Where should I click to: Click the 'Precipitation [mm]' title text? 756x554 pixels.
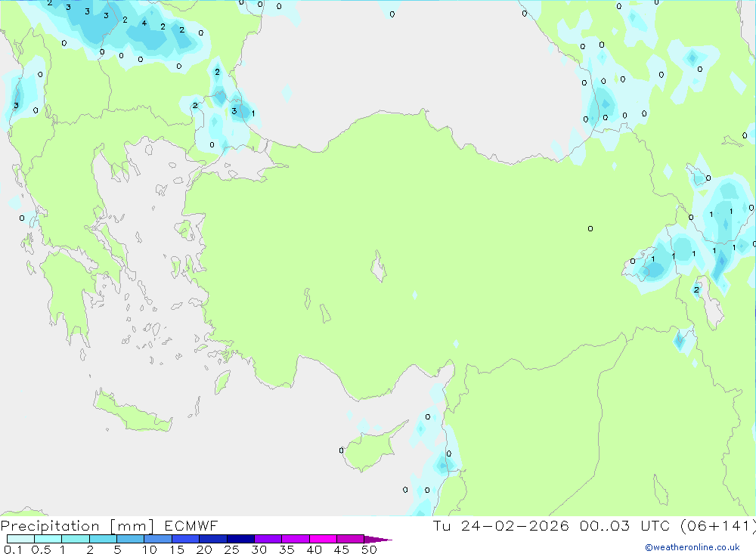[77, 525]
